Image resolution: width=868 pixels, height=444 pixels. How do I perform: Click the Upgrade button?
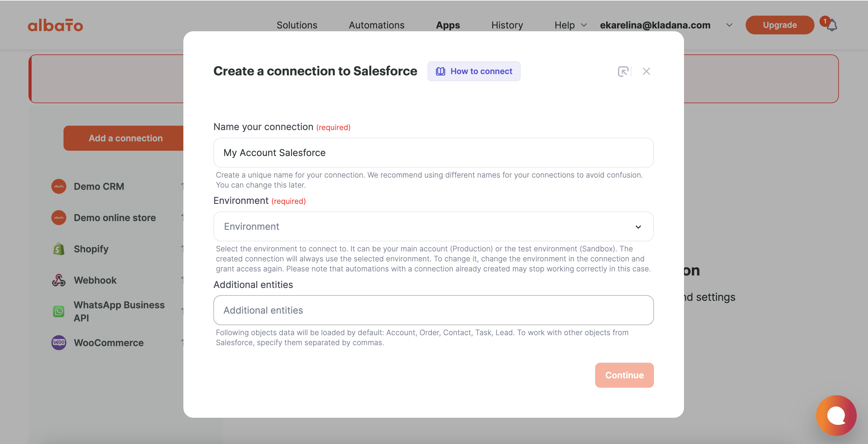pos(780,25)
